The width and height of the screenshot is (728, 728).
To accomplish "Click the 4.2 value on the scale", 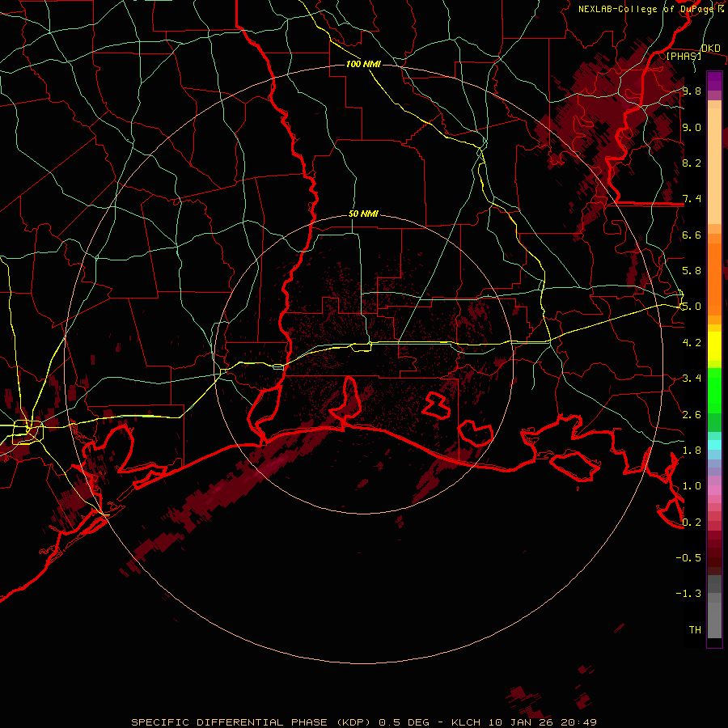I will (692, 343).
